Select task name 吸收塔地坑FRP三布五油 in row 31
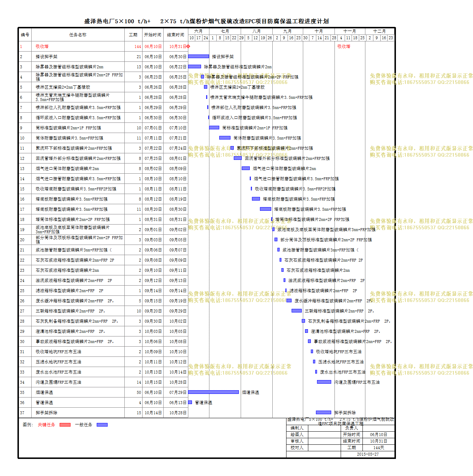The height and width of the screenshot is (476, 473). point(59,352)
